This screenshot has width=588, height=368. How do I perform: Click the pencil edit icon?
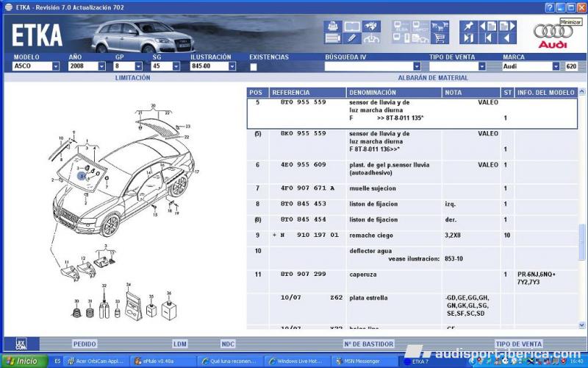point(352,38)
